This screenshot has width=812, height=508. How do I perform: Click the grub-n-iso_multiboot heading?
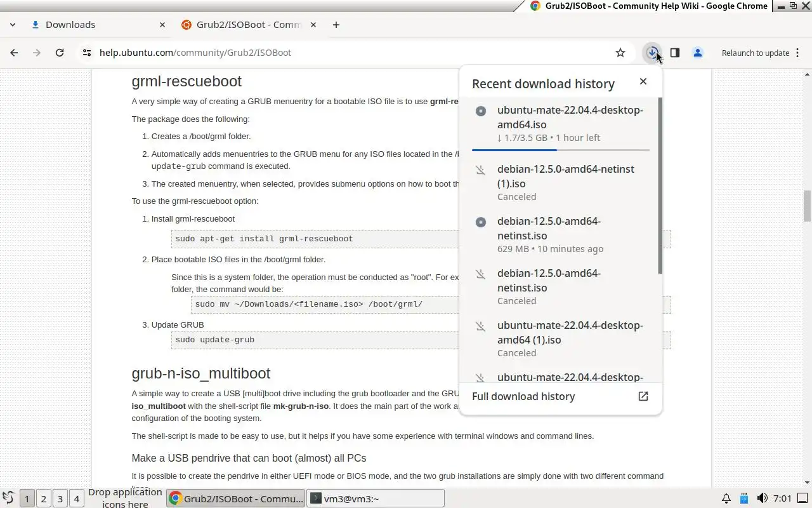click(x=201, y=373)
